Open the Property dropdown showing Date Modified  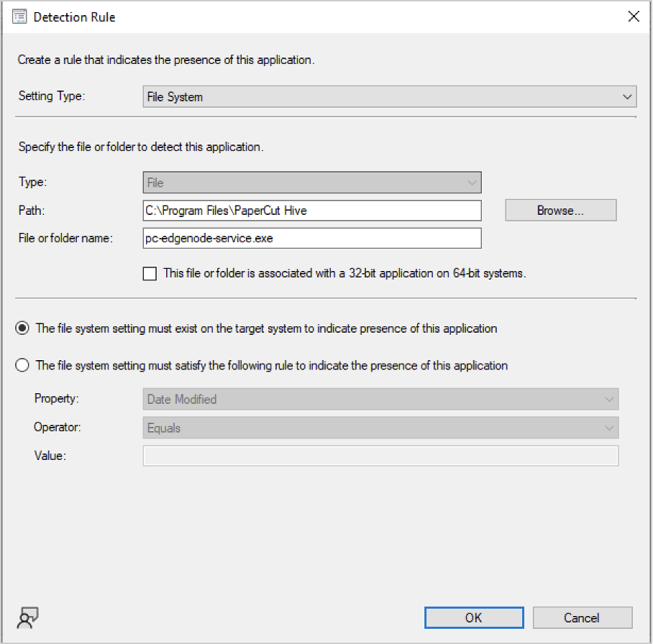[x=380, y=399]
